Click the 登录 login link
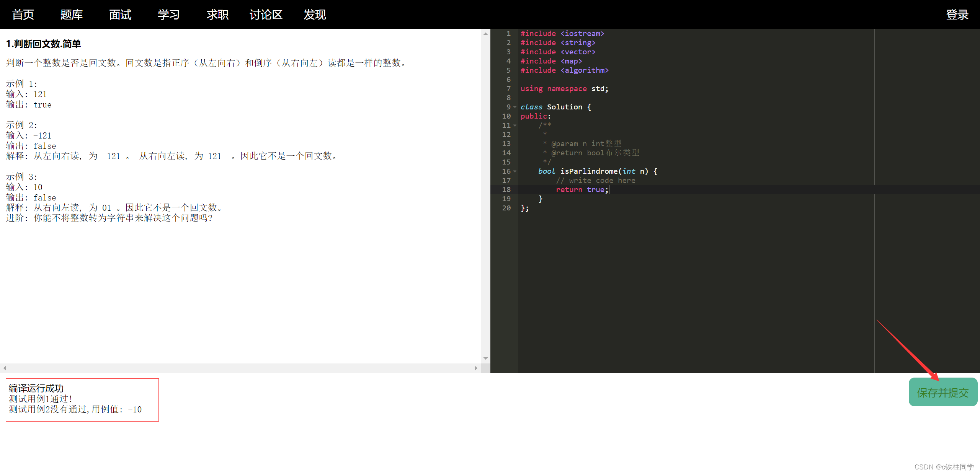 [957, 15]
